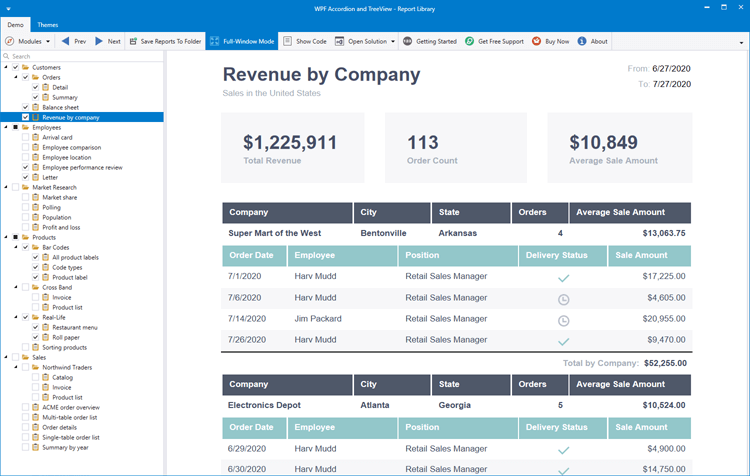Viewport: 750px width, 476px height.
Task: Click the Buy Now button
Action: point(550,42)
